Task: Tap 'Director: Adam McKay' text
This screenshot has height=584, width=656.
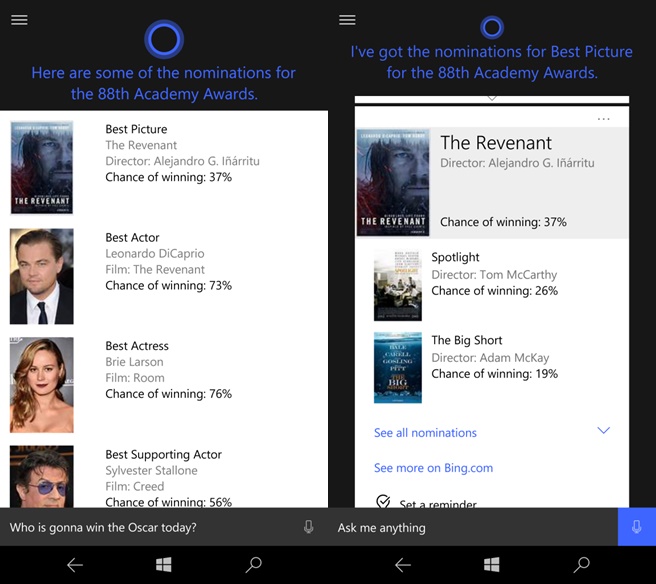Action: 490,358
